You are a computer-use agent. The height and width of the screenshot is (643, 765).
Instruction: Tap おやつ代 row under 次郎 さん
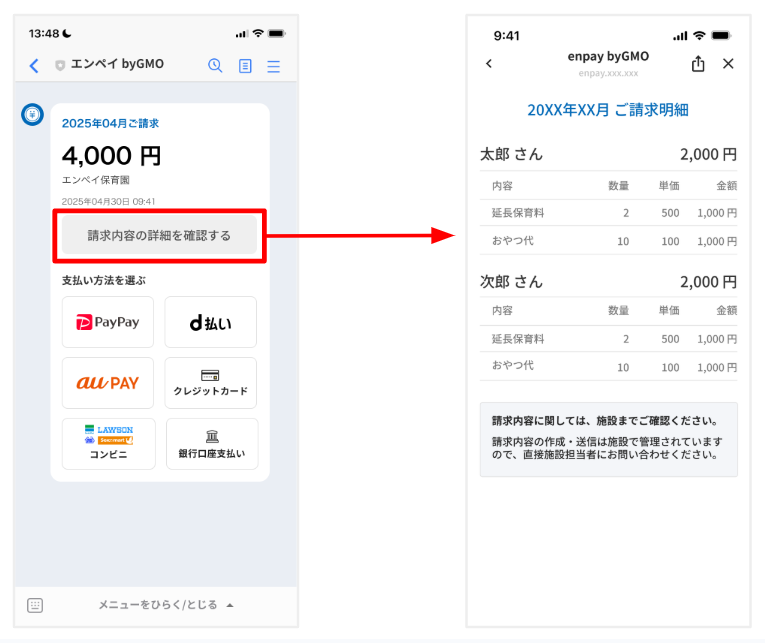pyautogui.click(x=608, y=366)
